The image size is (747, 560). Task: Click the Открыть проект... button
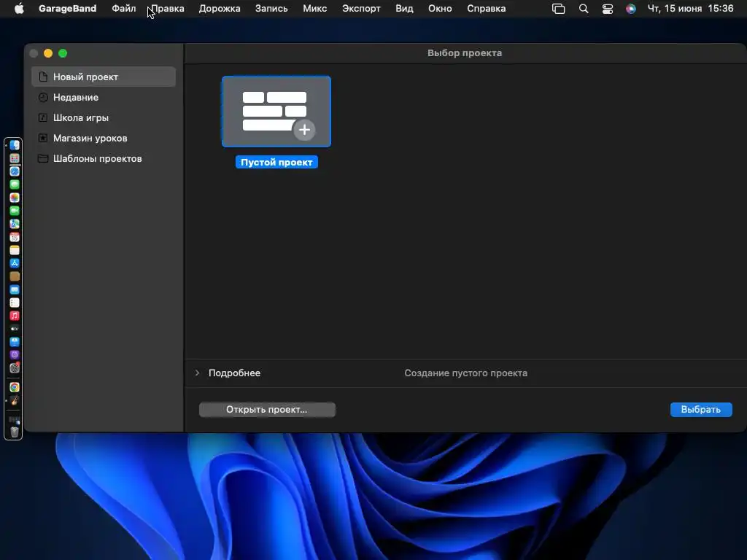[x=267, y=410]
